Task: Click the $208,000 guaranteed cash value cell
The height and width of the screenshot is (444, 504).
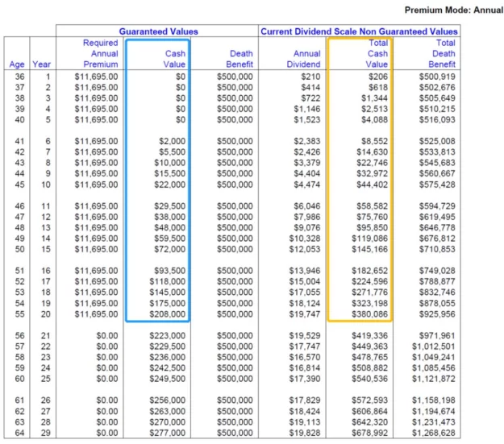Action: click(x=169, y=314)
